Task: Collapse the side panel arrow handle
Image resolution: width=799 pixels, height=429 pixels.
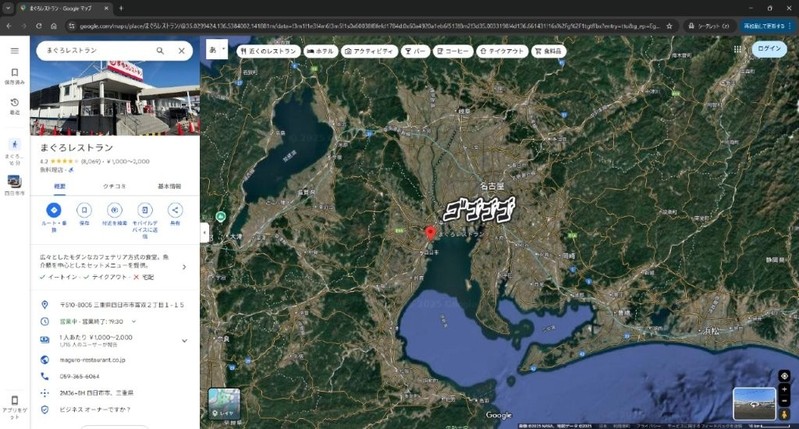Action: coord(204,232)
